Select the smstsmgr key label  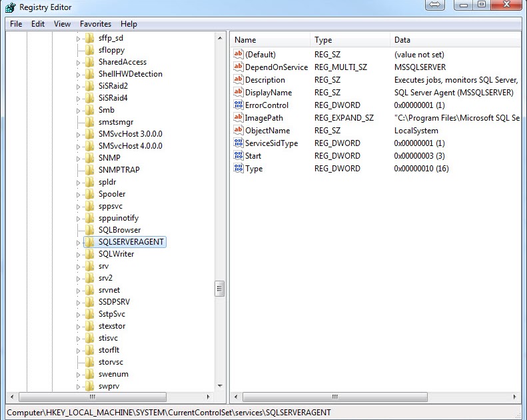pos(116,122)
